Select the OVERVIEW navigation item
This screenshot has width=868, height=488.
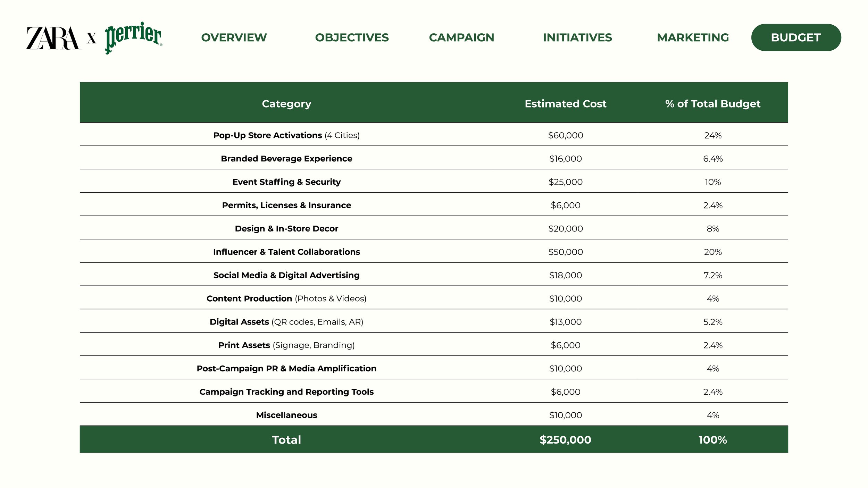tap(233, 37)
